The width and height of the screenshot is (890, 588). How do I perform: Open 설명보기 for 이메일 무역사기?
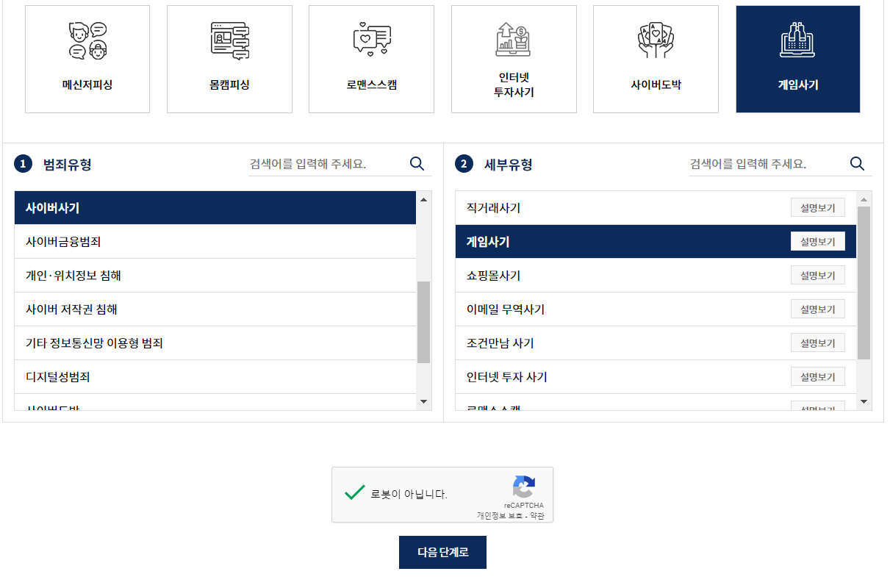(x=818, y=309)
